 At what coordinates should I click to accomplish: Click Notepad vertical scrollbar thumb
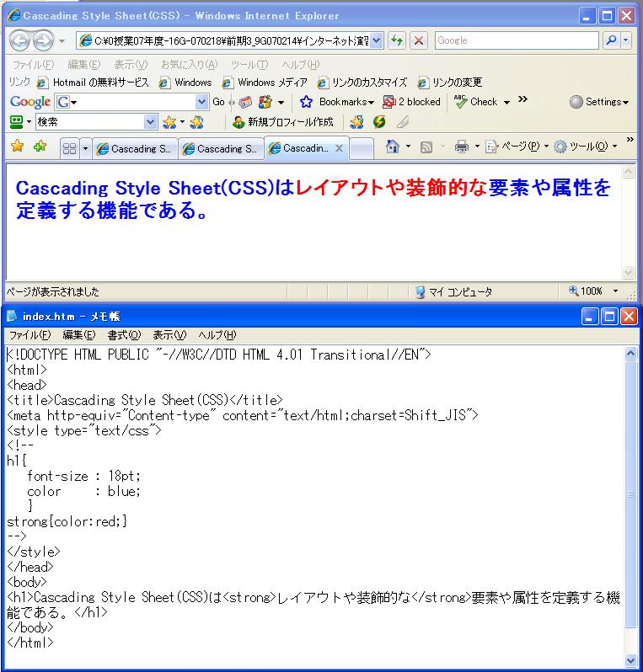click(x=630, y=493)
